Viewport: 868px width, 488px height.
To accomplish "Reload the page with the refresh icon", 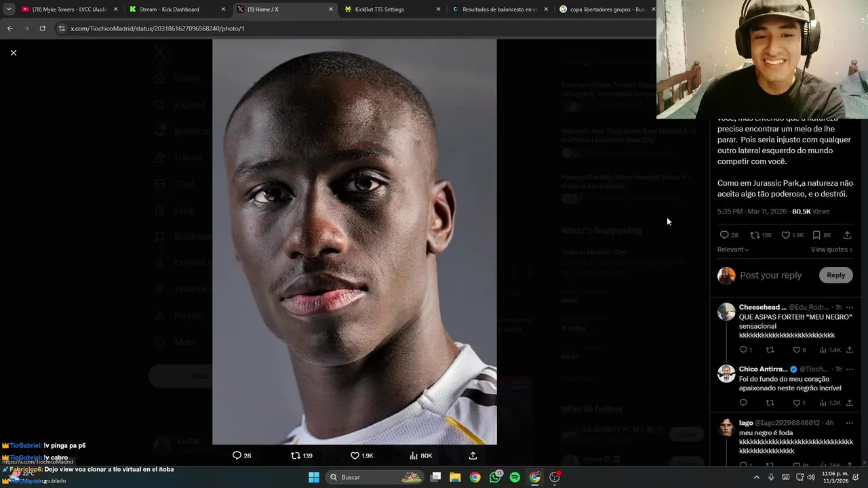I will (x=42, y=28).
